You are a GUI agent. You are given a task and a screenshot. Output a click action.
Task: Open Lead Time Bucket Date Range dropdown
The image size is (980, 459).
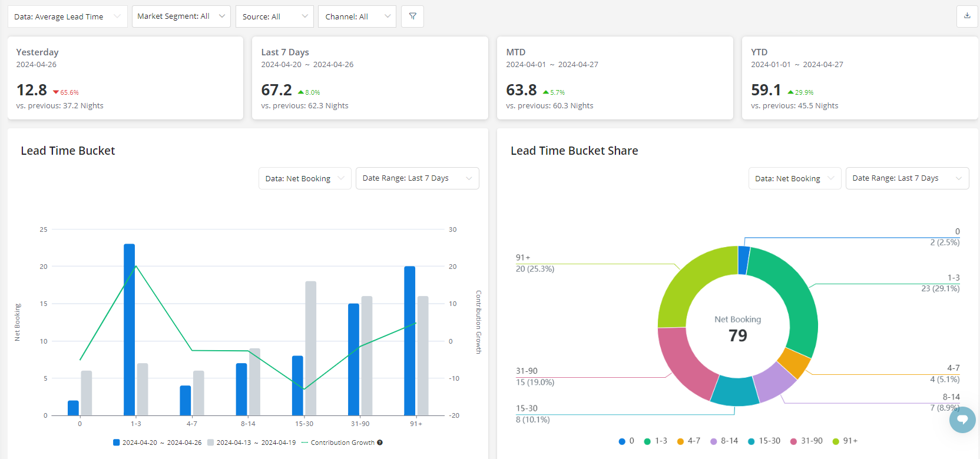click(x=418, y=178)
